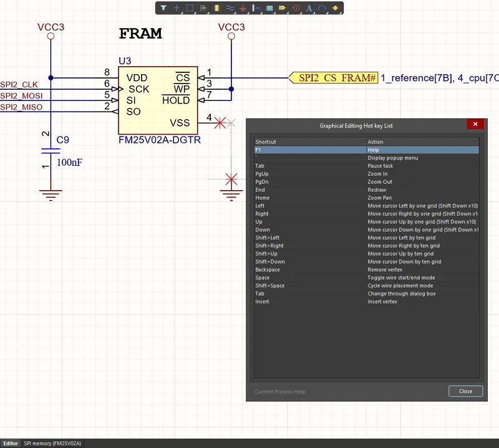Select the 100nF capacitor value

[x=69, y=163]
